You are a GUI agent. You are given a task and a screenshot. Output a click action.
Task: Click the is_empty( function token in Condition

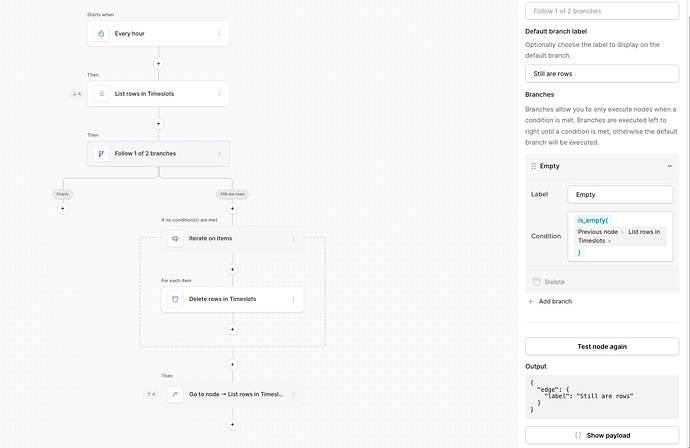click(592, 220)
